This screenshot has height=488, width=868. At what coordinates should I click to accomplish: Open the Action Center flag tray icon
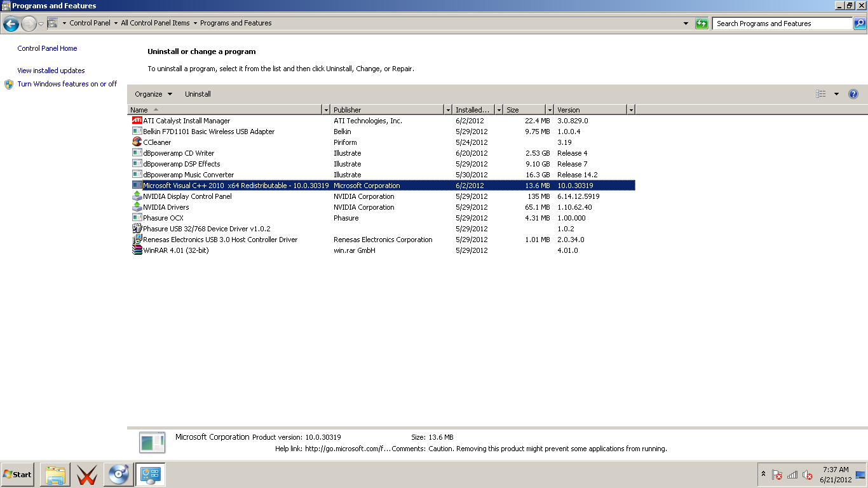(776, 475)
